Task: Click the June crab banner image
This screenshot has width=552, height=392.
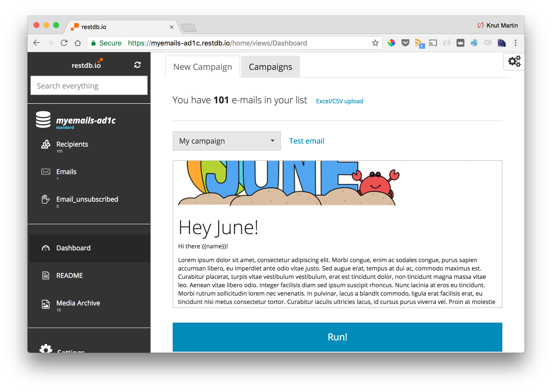Action: pos(289,183)
